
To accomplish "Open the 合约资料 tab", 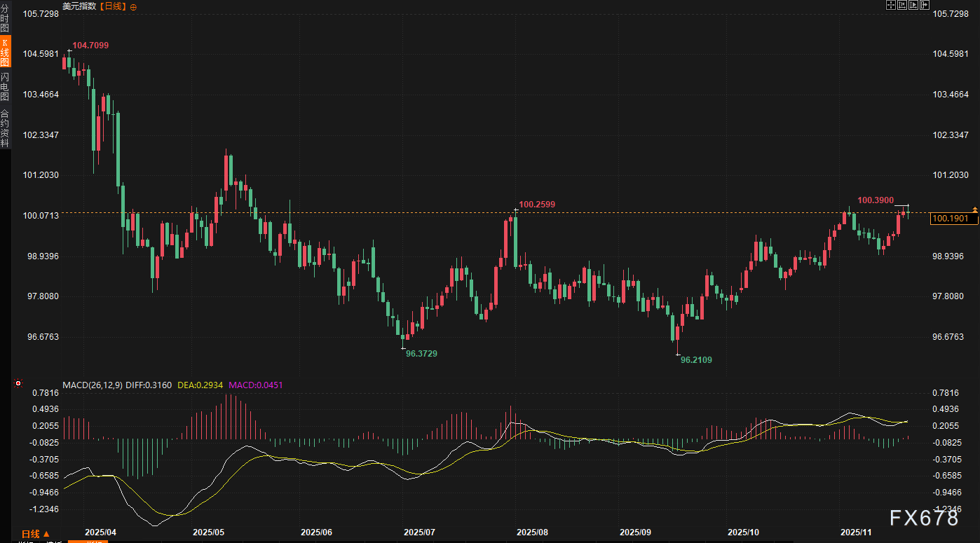I will pyautogui.click(x=5, y=127).
